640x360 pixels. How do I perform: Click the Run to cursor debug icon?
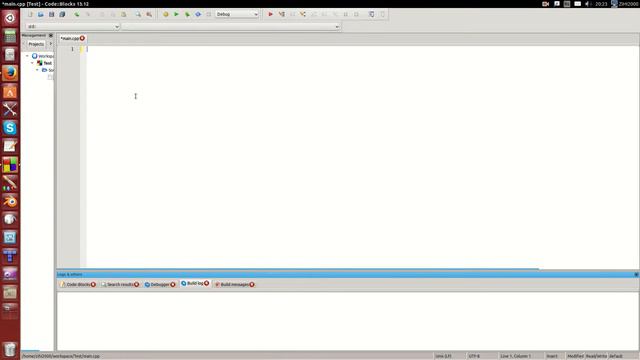[x=282, y=14]
